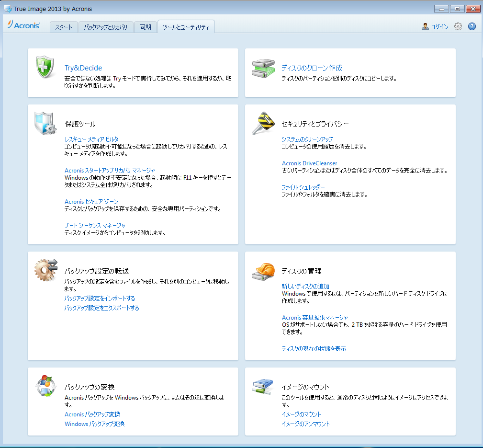Screen dimensions: 483x448
Task: Click the セキュリティとプライバシー heading
Action: click(315, 124)
